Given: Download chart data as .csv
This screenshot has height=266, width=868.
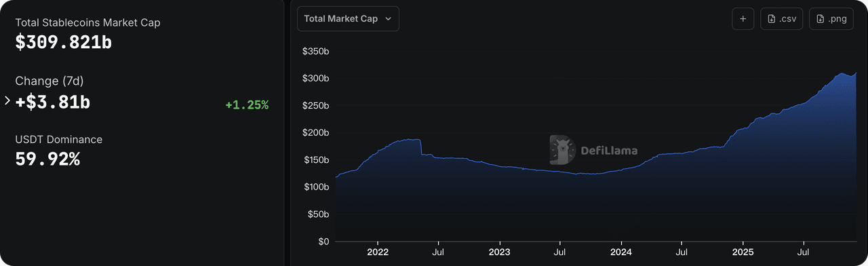Looking at the screenshot, I should [782, 19].
